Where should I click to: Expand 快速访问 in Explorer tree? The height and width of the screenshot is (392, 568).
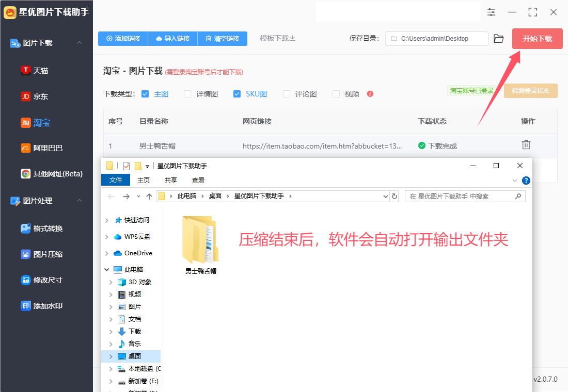[106, 220]
